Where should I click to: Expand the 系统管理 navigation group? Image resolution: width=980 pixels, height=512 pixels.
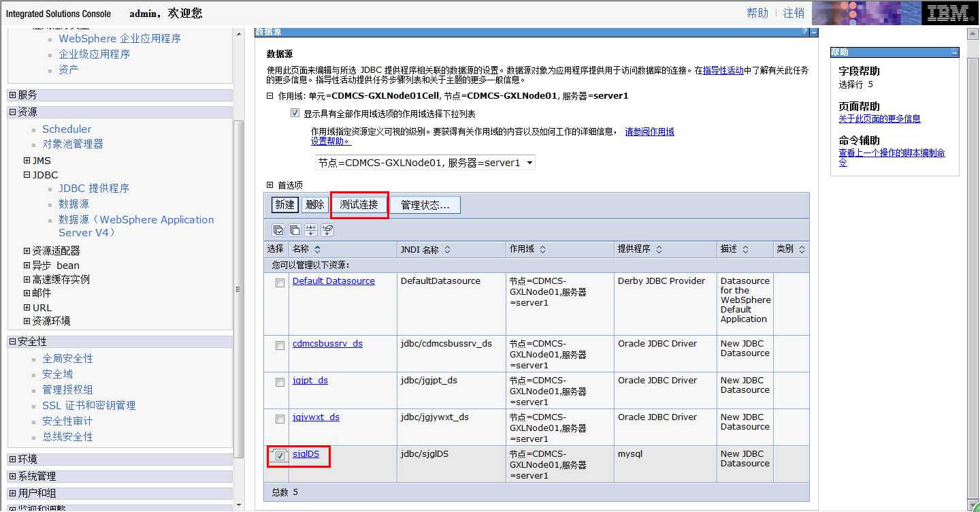[x=13, y=477]
